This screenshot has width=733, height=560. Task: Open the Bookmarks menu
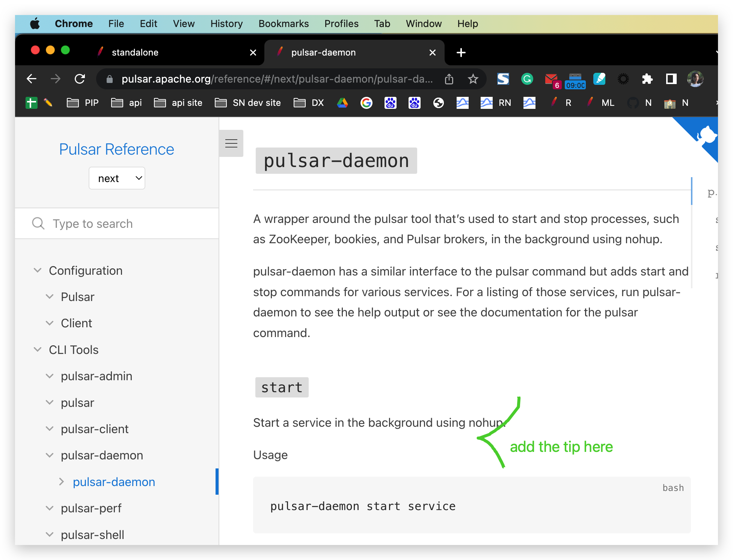284,24
